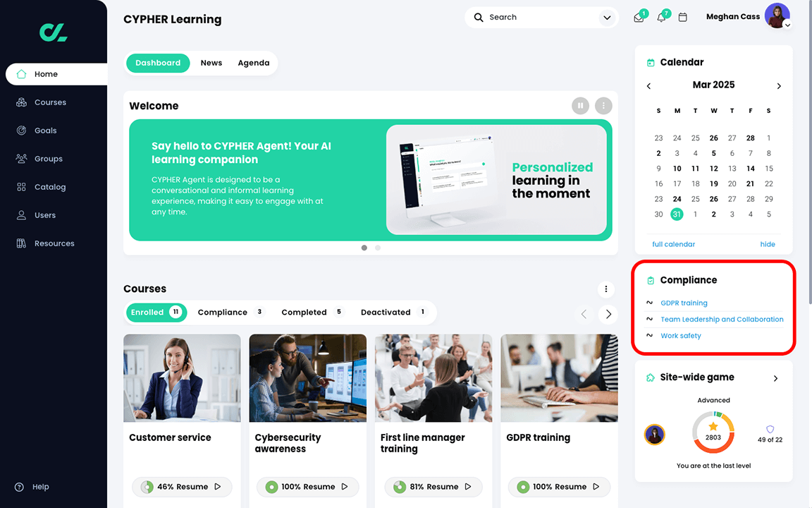Open the GDPR training course thumbnail
Screen dimensions: 812x508
(x=559, y=378)
